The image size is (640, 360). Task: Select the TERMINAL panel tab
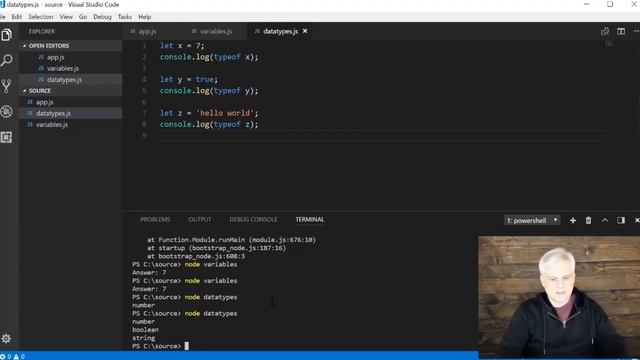(310, 220)
